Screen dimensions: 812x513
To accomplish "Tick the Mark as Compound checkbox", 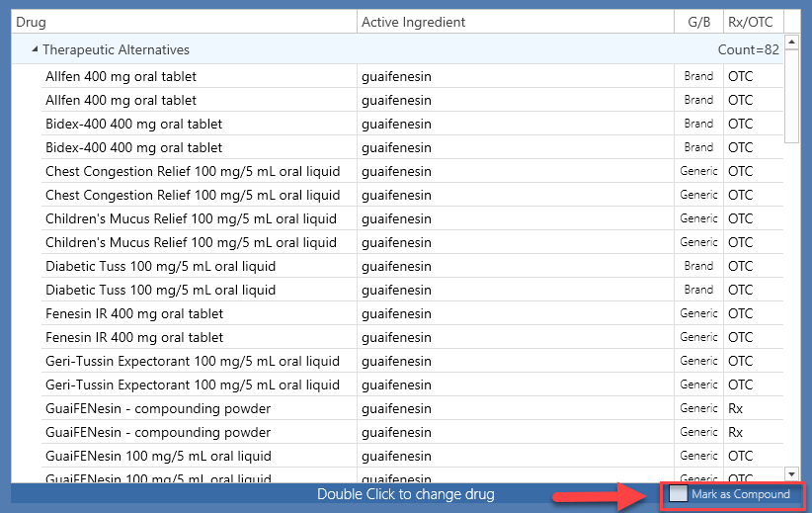I will click(678, 494).
